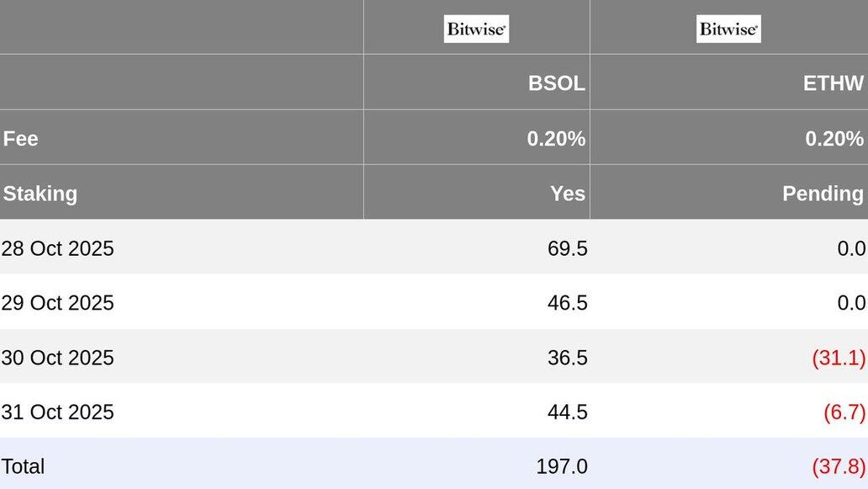The height and width of the screenshot is (489, 868).
Task: Select the red (6.7) ETHW value
Action: tap(844, 412)
